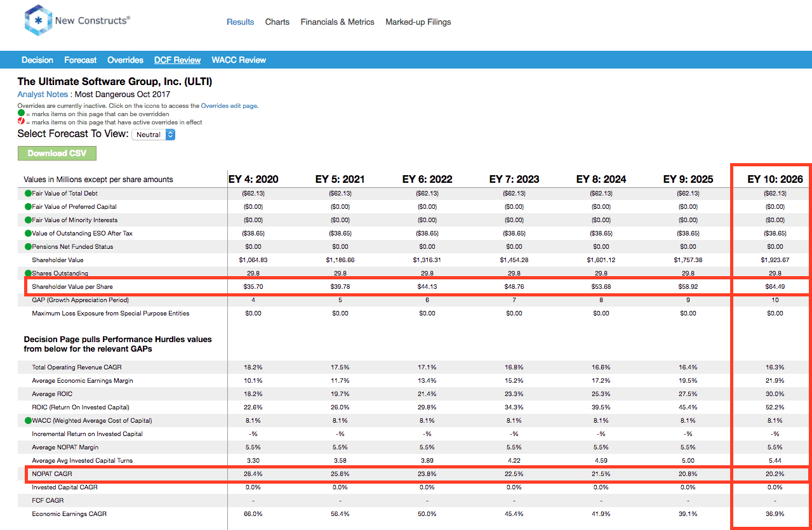Viewport: 812px width, 530px height.
Task: Switch to the DCF Review tab
Action: tap(178, 60)
